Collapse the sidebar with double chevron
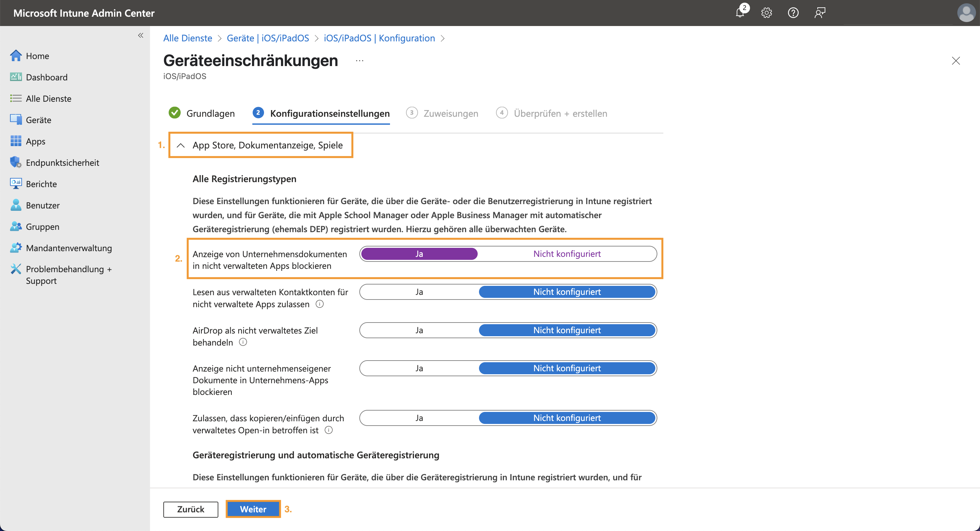 (x=140, y=35)
